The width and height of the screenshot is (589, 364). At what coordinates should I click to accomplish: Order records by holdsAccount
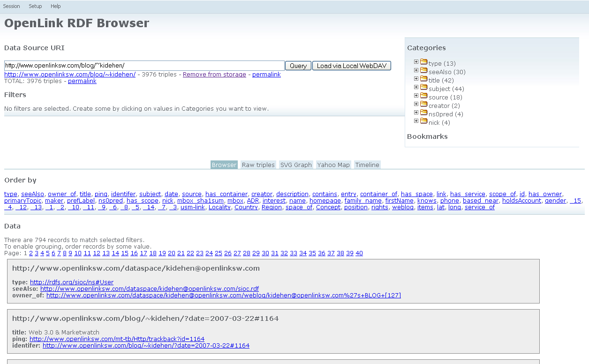(521, 200)
